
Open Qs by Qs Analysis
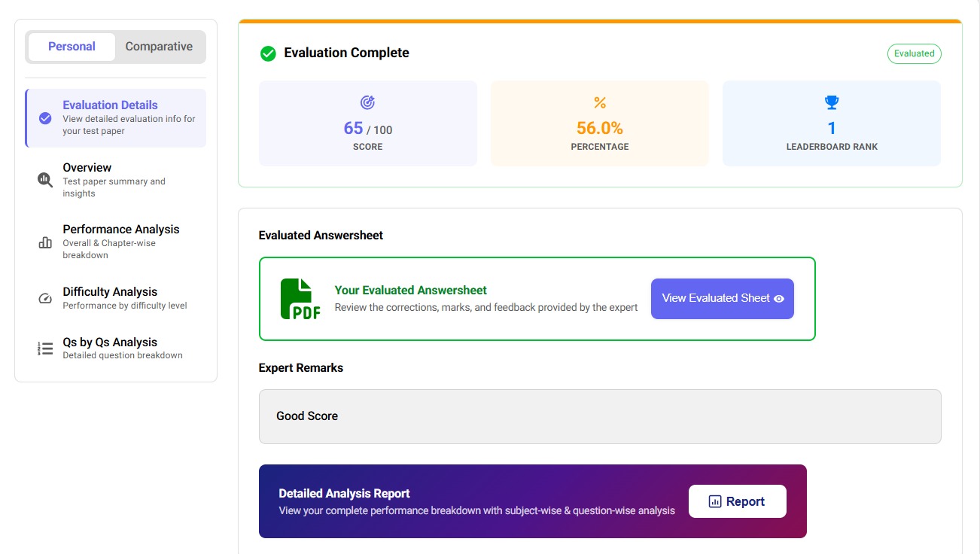coord(116,349)
